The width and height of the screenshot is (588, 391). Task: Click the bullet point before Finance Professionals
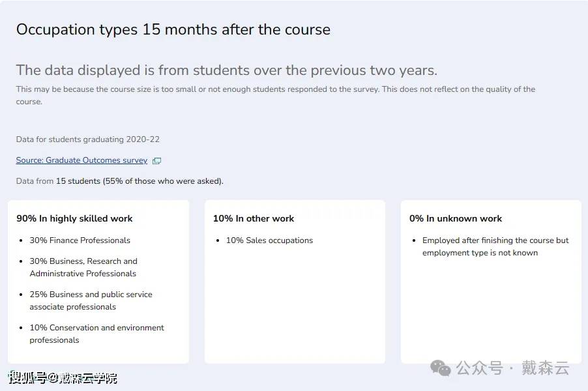[x=21, y=240]
